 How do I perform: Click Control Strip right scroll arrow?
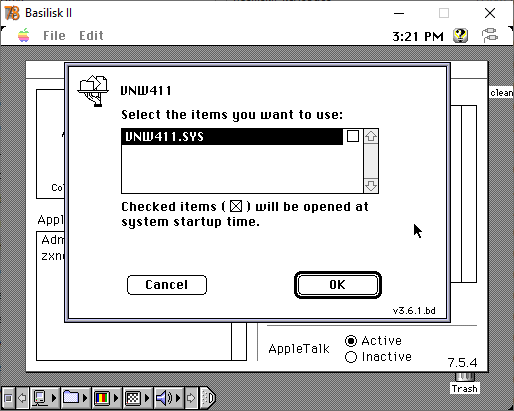(191, 398)
